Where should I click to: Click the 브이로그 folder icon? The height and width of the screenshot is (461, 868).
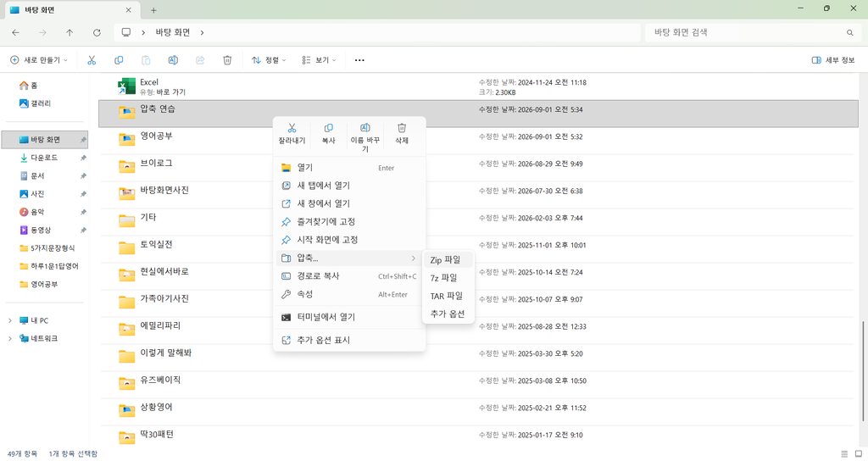click(x=127, y=167)
